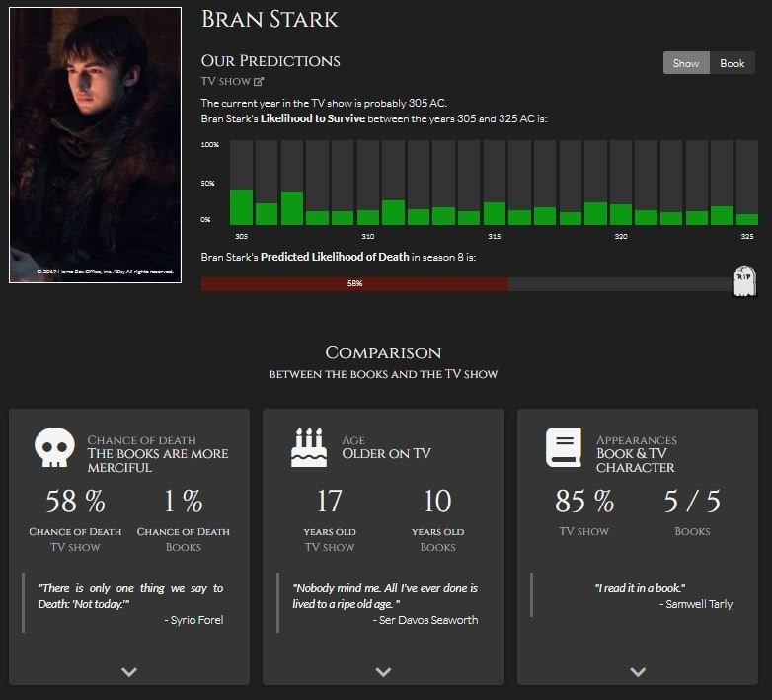Click the book icon in Appearances card
Image resolution: width=772 pixels, height=700 pixels.
pyautogui.click(x=564, y=447)
